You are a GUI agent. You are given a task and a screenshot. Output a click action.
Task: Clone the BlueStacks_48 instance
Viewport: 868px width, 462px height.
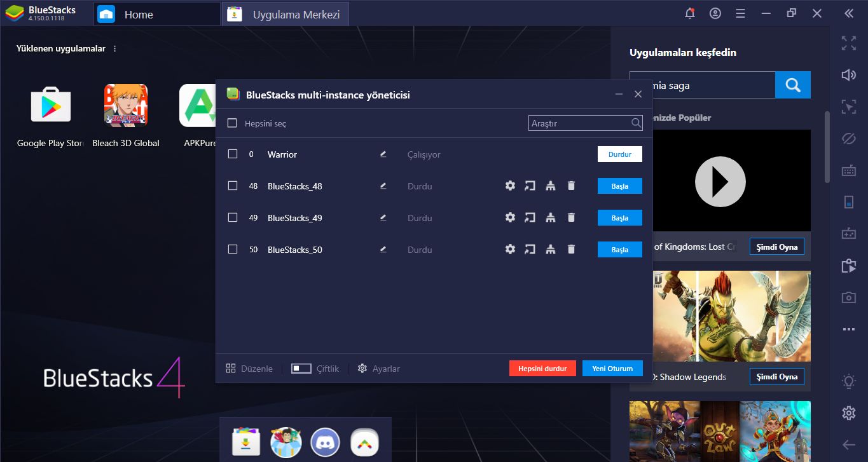tap(551, 186)
